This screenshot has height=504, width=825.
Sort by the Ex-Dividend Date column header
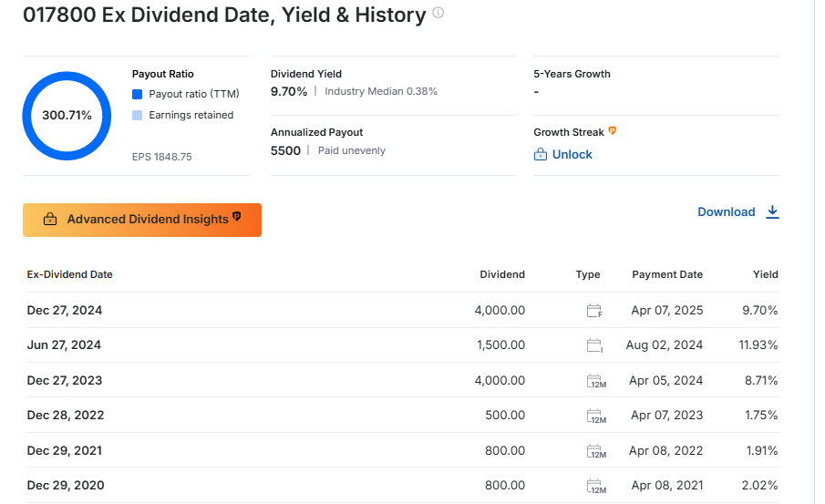(70, 274)
